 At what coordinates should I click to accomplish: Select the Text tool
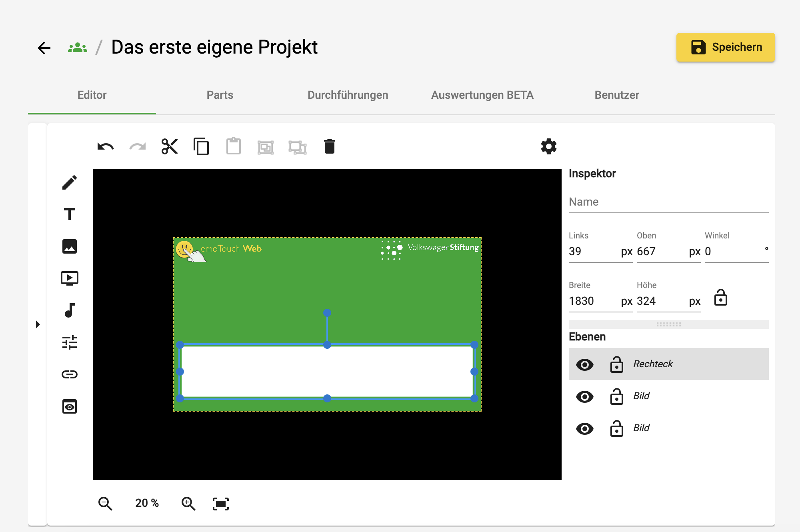coord(70,214)
